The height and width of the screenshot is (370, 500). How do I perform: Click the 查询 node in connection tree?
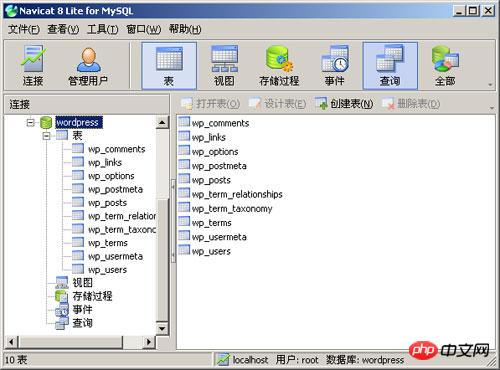click(74, 323)
